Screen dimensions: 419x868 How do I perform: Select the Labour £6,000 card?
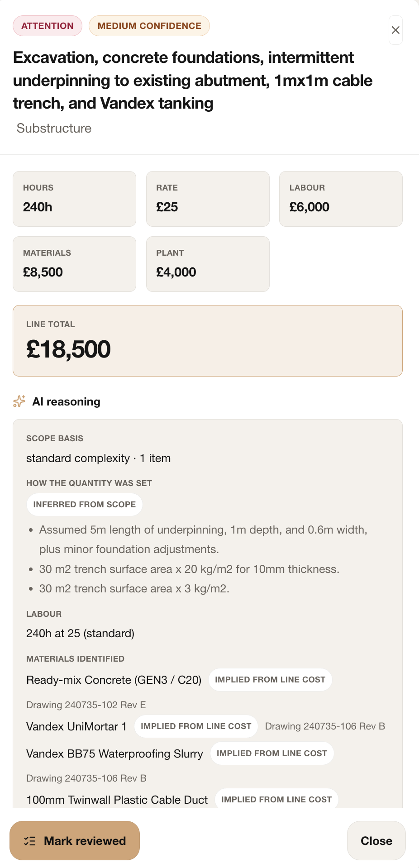(341, 199)
